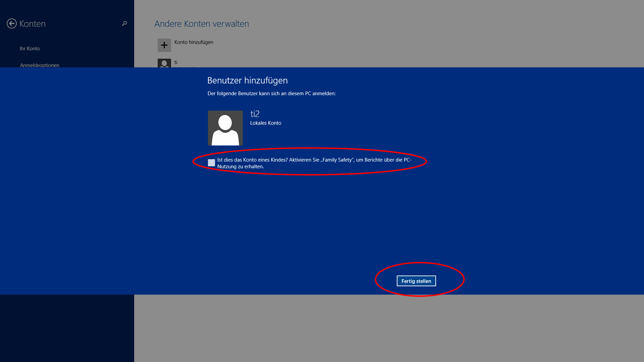Select the ti account name entry
The height and width of the screenshot is (362, 644).
pos(176,62)
